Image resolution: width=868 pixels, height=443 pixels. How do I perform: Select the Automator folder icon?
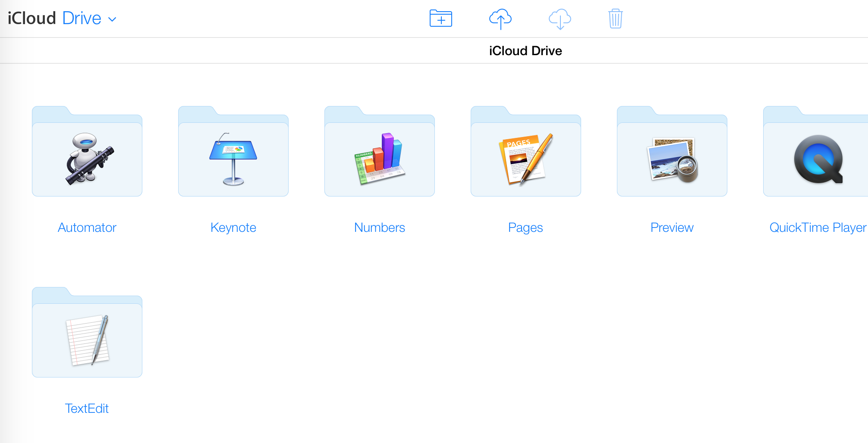[87, 151]
